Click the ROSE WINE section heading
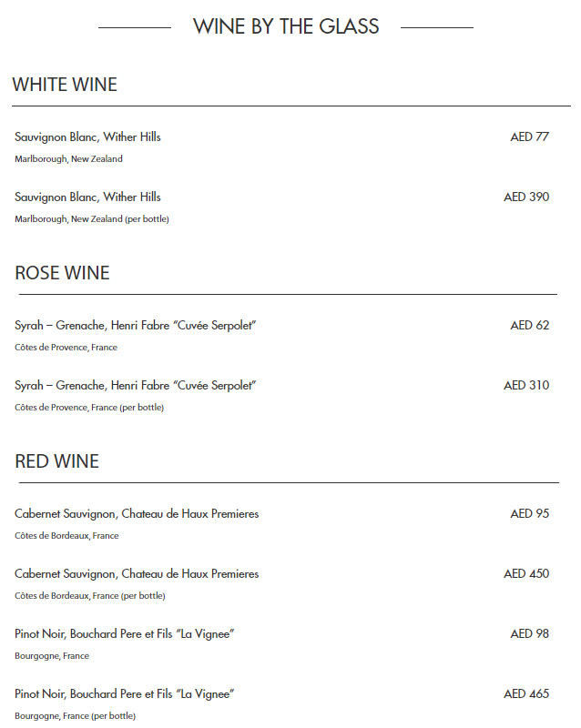The height and width of the screenshot is (728, 581). click(x=62, y=273)
